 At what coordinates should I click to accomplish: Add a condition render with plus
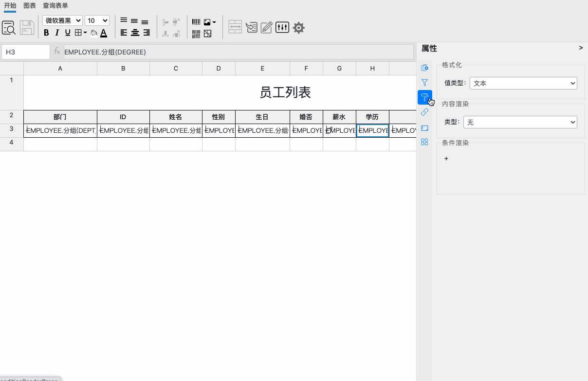point(446,159)
